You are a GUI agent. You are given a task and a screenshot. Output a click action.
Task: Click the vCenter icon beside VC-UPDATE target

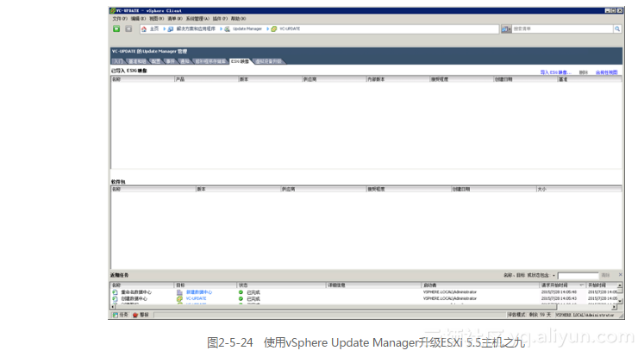pyautogui.click(x=179, y=298)
